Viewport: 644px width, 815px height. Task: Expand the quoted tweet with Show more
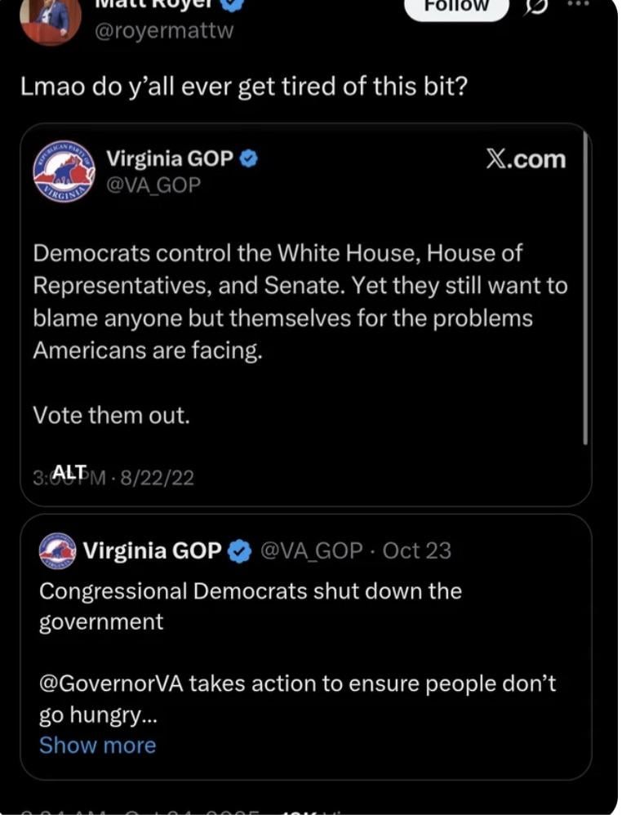97,745
